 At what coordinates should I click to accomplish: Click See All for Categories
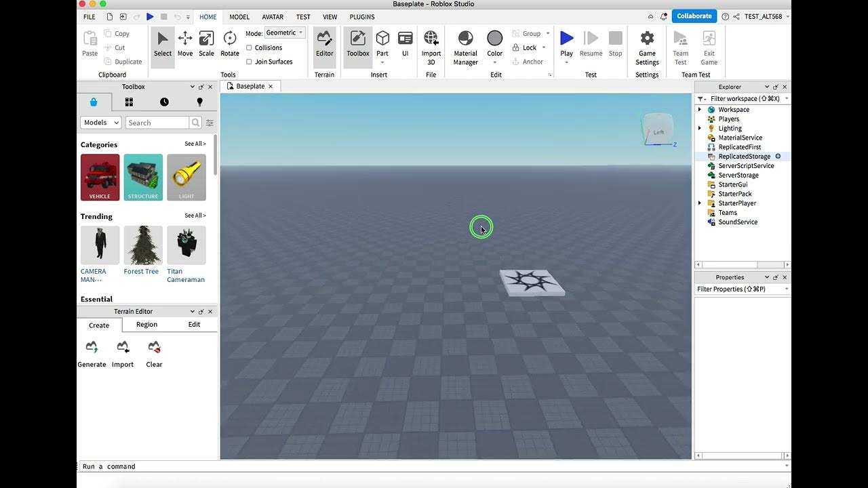tap(195, 144)
